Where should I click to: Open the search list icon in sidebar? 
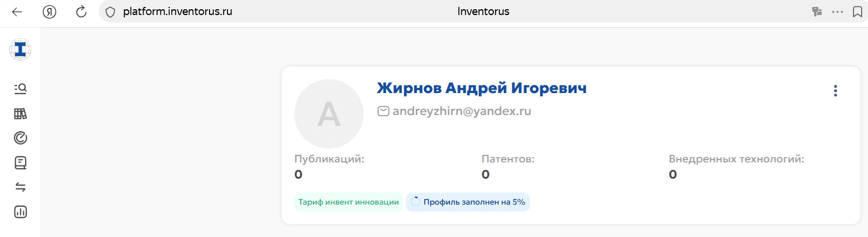(x=20, y=88)
